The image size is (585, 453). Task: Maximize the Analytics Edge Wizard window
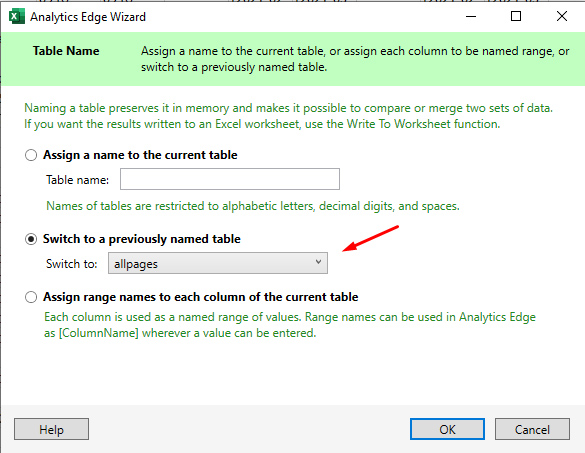pos(516,16)
